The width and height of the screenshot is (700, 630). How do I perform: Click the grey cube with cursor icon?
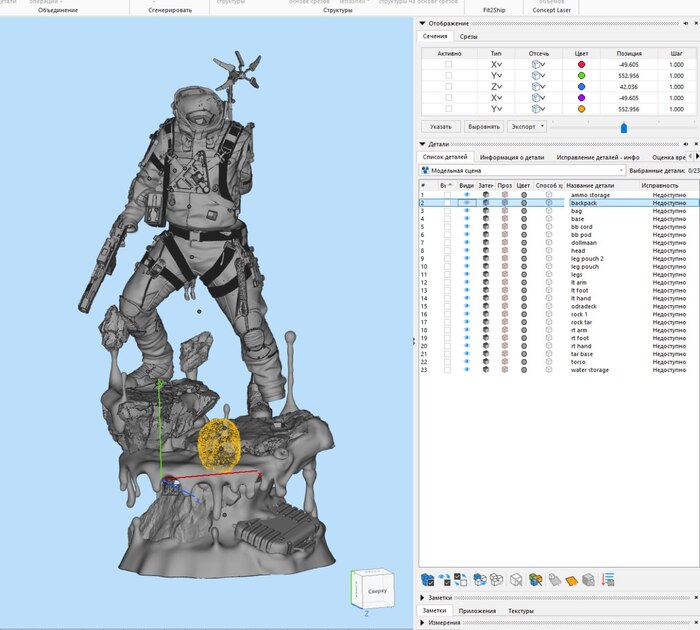(516, 580)
